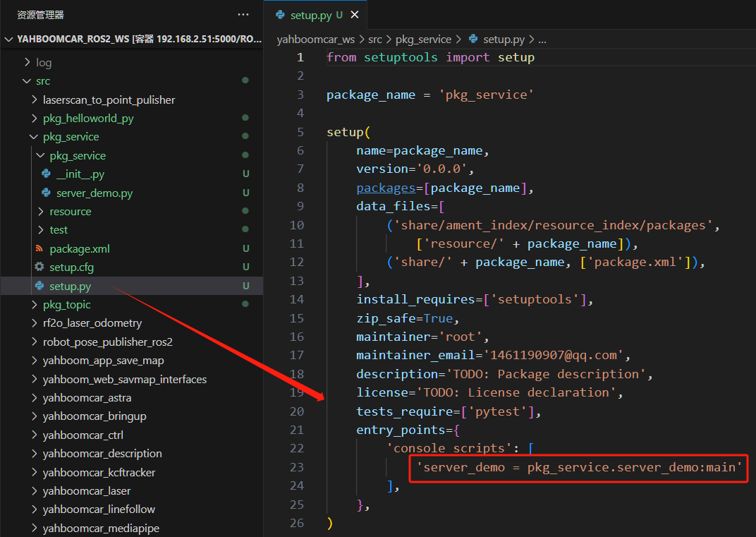
Task: Click yahboomcar_ws in the breadcrumb
Action: (315, 40)
